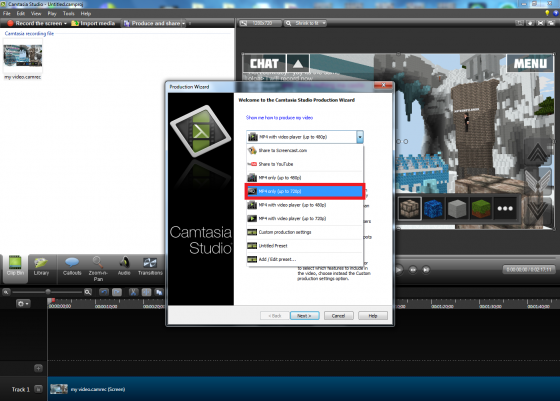Adjust the timeline zoom slider handle

point(48,292)
